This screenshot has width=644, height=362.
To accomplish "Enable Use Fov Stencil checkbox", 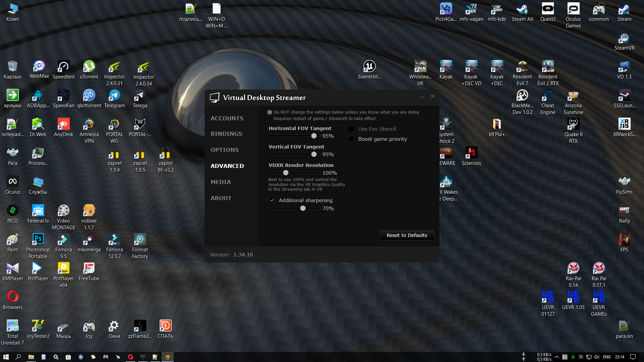I will 351,129.
